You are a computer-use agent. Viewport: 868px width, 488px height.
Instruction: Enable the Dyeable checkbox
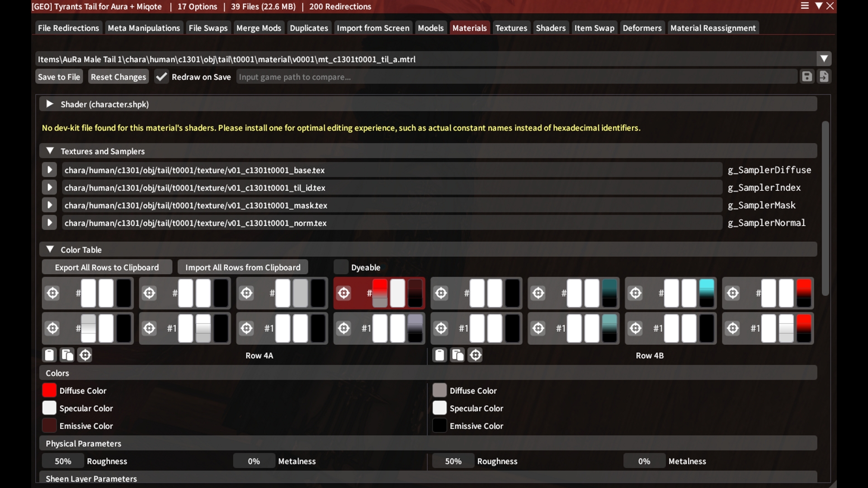coord(341,267)
